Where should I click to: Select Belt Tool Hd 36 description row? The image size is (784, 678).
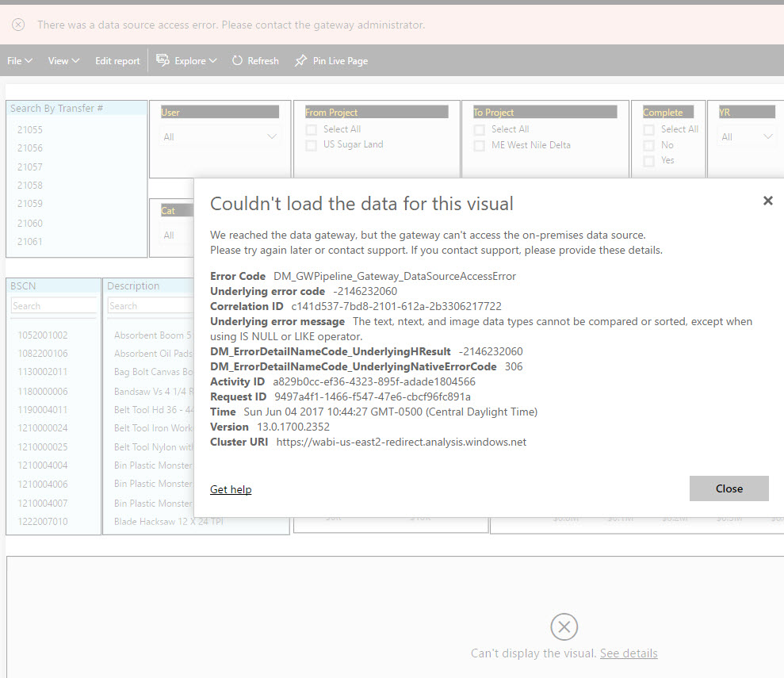(153, 409)
